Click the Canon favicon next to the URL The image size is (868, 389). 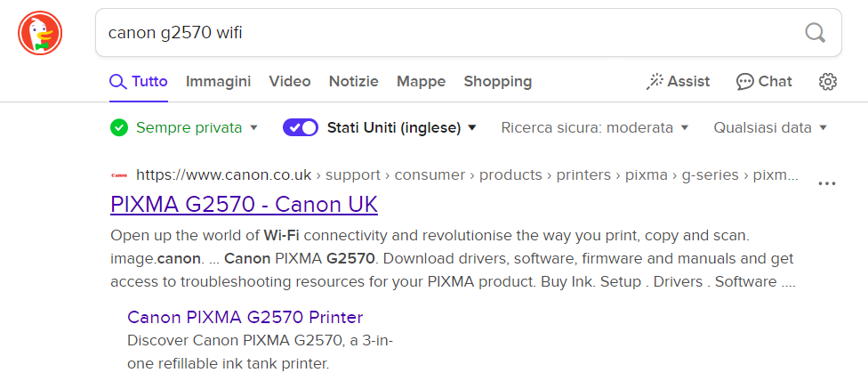(x=119, y=175)
